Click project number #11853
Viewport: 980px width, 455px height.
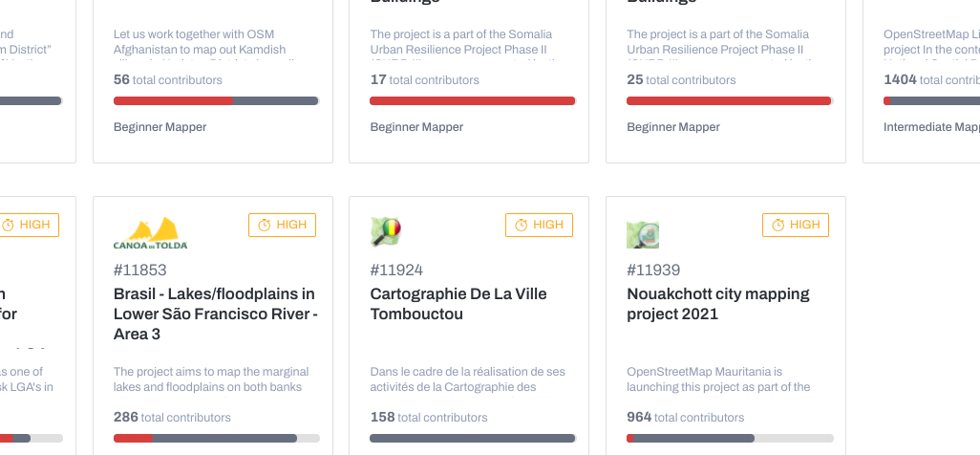pyautogui.click(x=140, y=270)
